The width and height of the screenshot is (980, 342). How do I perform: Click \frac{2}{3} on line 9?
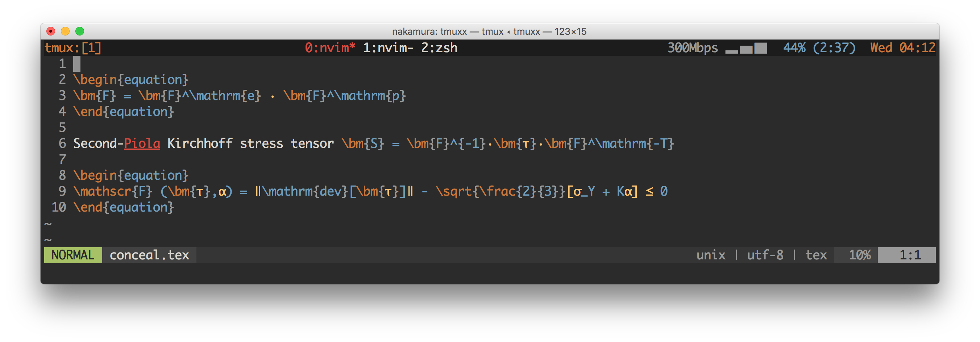coord(519,191)
